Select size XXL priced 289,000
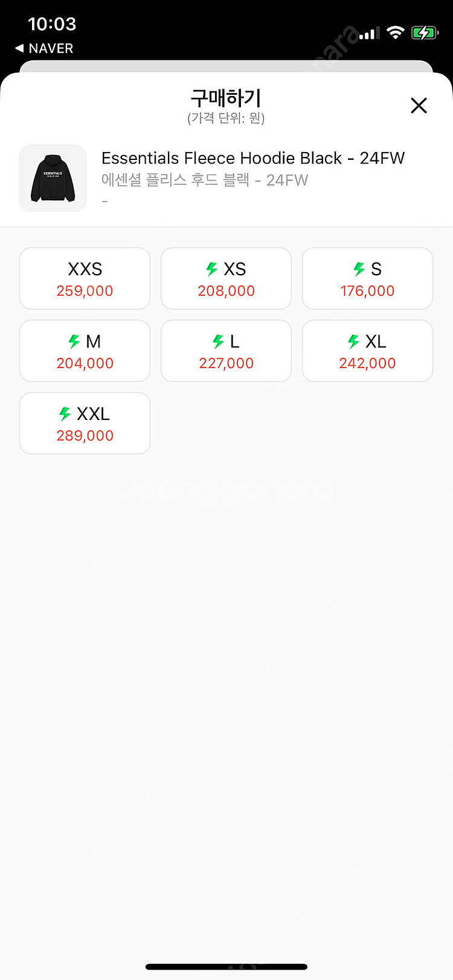Screen dimensions: 453x980 point(85,423)
